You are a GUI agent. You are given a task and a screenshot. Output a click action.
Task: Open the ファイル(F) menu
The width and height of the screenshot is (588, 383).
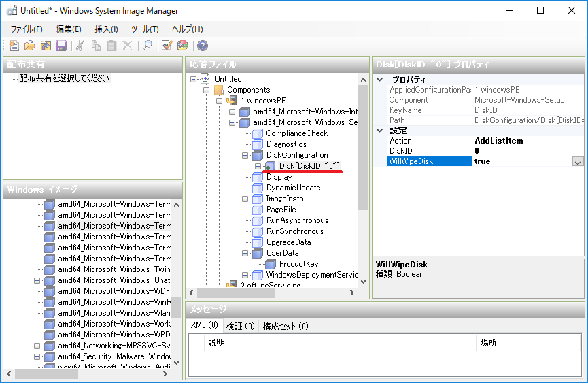coord(27,29)
